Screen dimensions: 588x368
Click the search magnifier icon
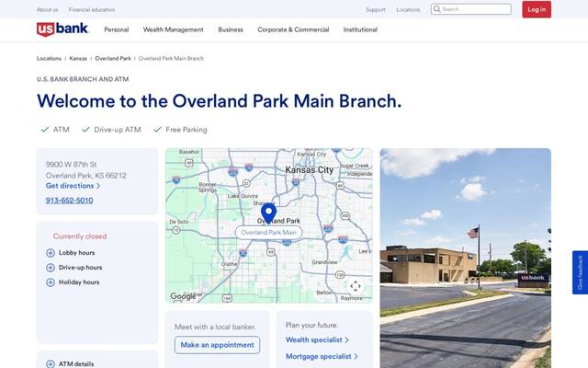[437, 9]
